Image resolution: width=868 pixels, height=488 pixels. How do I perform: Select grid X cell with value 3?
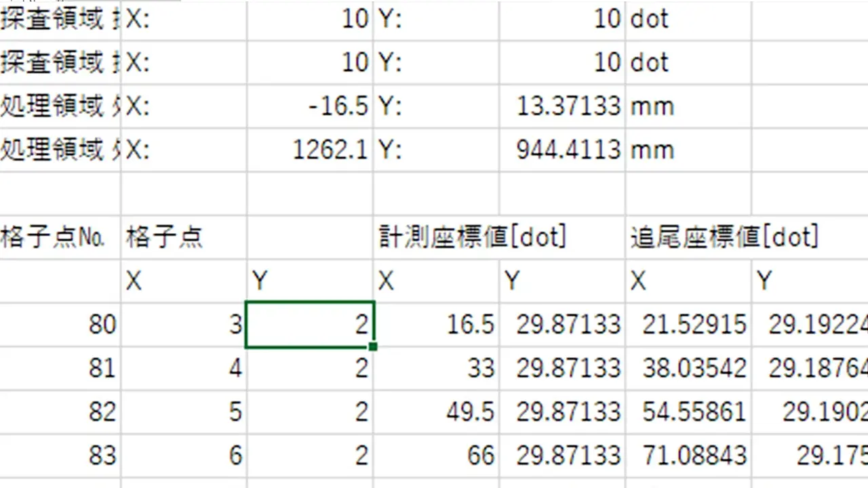[x=184, y=325]
